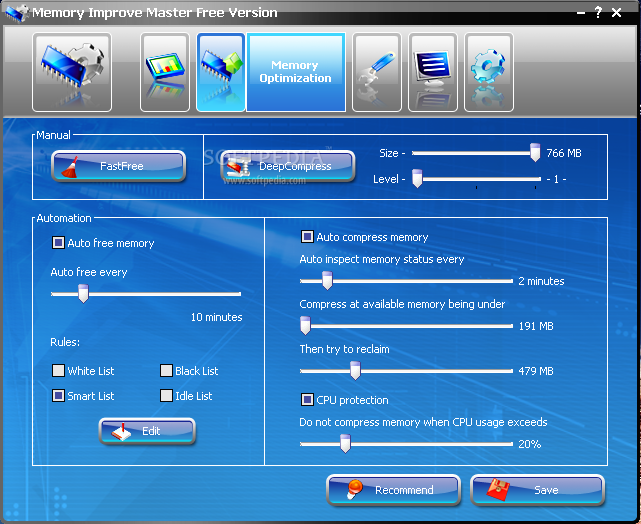Open the chart monitor information icon
The width and height of the screenshot is (641, 524).
[x=165, y=72]
